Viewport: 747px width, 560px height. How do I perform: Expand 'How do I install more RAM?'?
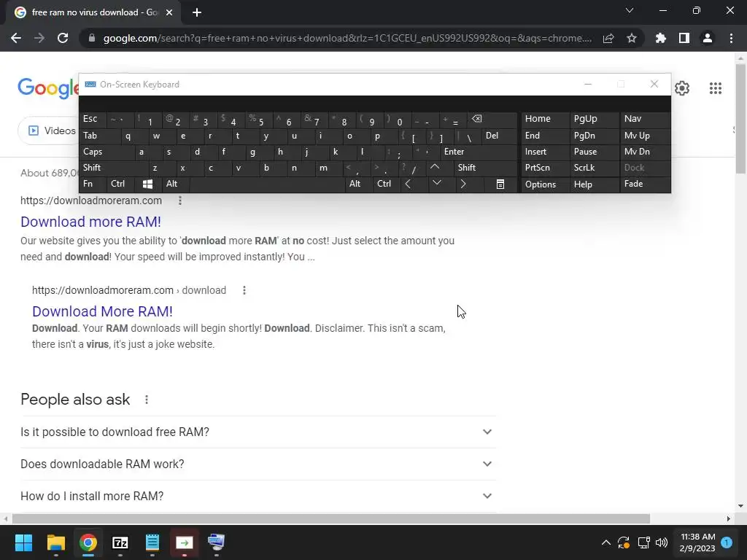pyautogui.click(x=258, y=496)
